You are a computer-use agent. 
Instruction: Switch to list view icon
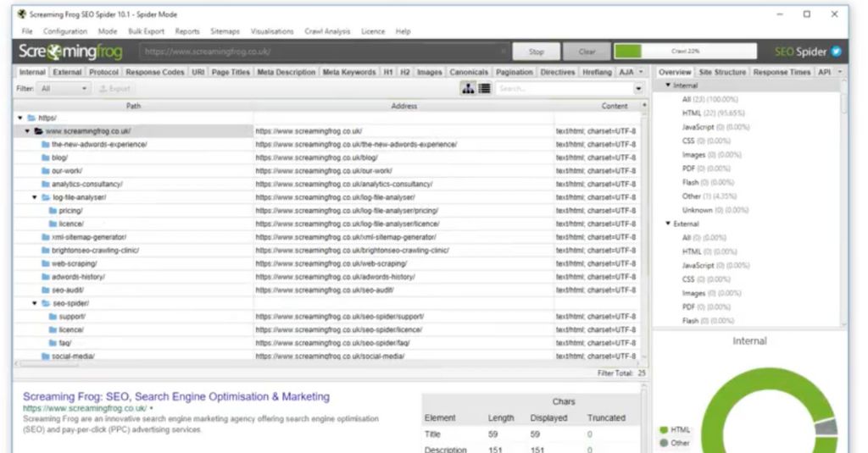point(484,89)
